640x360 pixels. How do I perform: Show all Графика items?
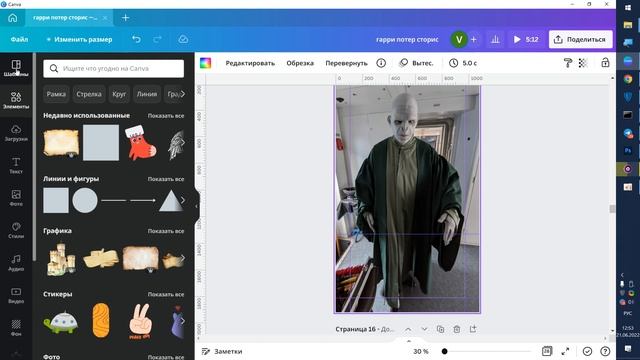(x=166, y=231)
